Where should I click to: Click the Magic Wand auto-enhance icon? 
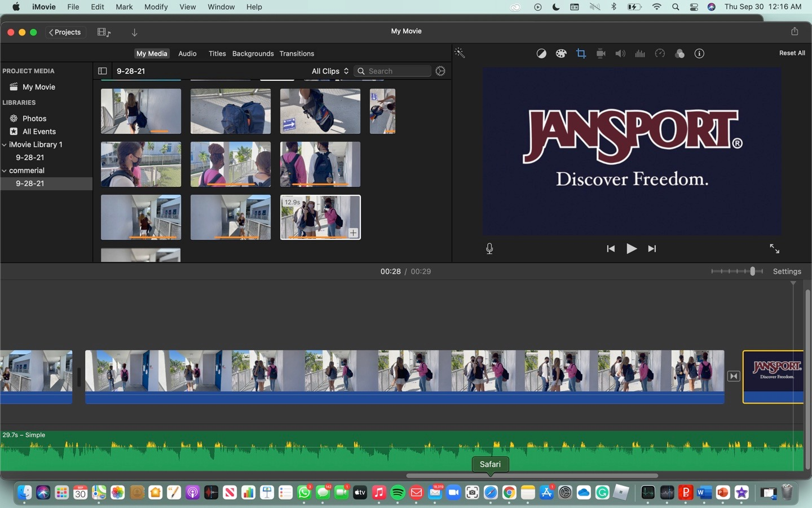click(x=460, y=53)
